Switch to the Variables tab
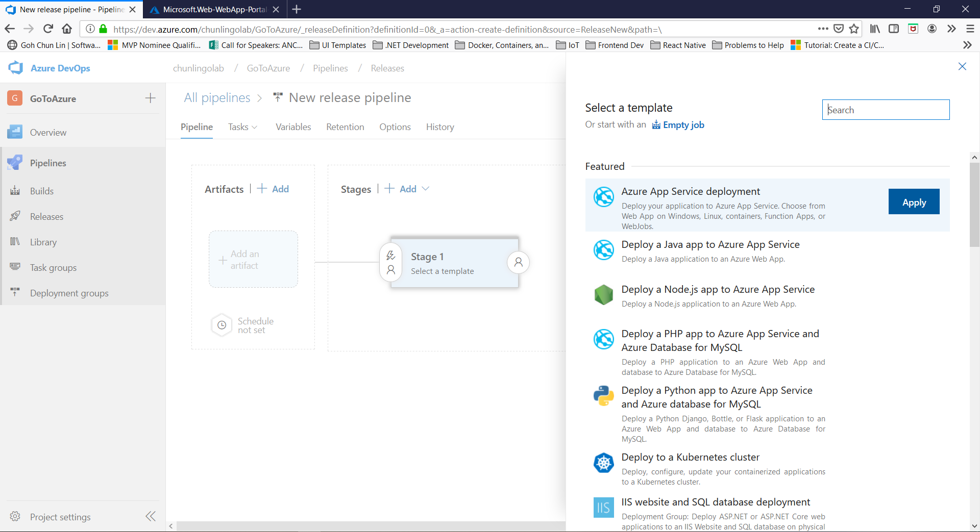 [293, 126]
